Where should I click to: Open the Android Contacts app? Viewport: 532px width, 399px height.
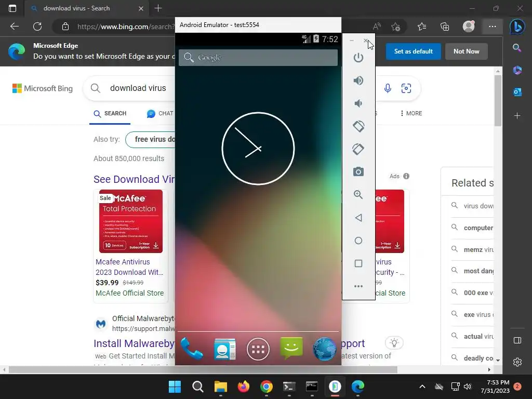click(224, 349)
